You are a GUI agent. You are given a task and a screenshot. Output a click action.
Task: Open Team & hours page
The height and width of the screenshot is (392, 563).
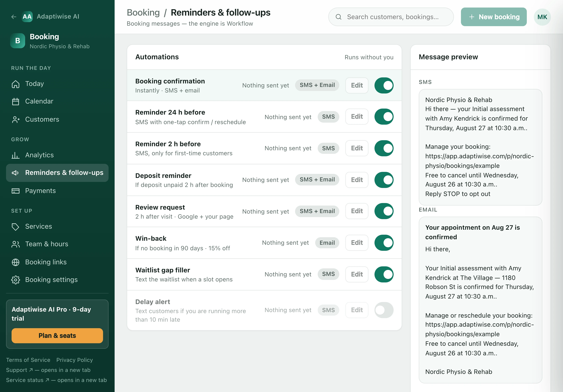pyautogui.click(x=57, y=244)
